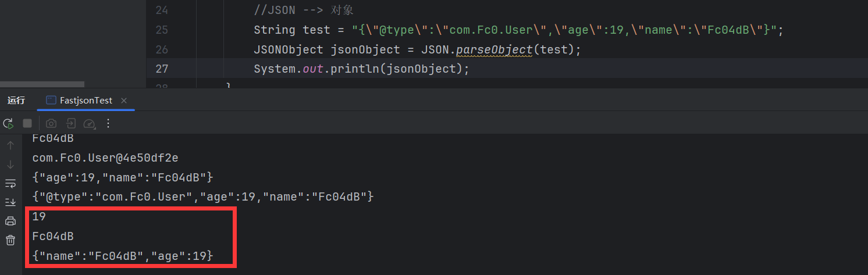Open the more options vertical dots menu
This screenshot has height=275, width=868.
pos(108,123)
